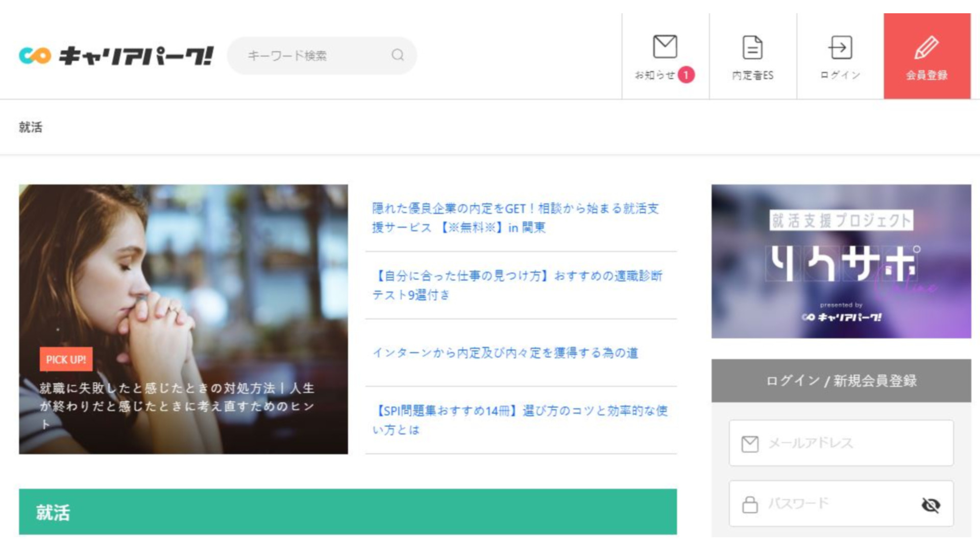The image size is (980, 551).
Task: Click the lock icon in password field
Action: click(x=750, y=505)
